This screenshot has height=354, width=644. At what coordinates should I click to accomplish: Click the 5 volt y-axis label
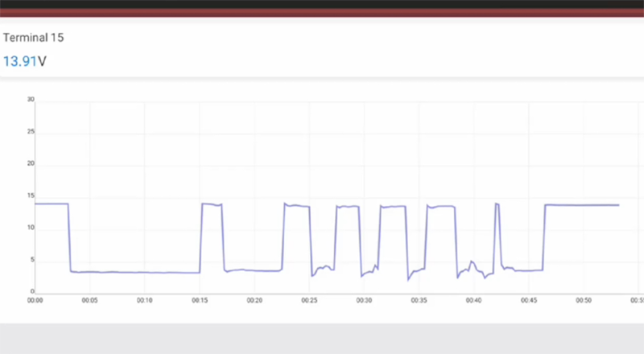pyautogui.click(x=32, y=259)
